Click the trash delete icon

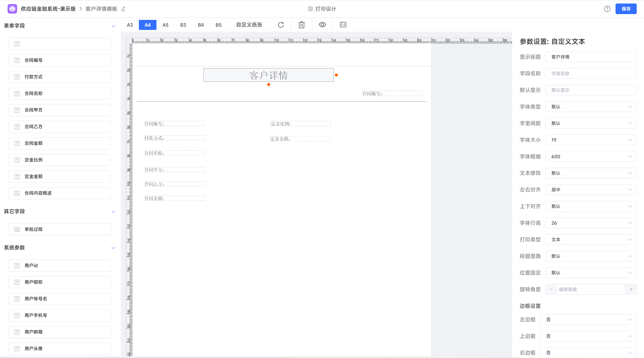302,25
